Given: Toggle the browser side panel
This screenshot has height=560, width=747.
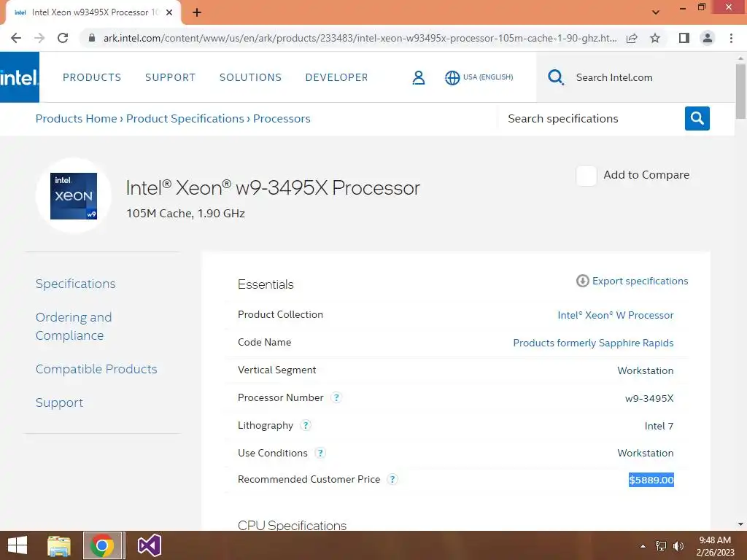Looking at the screenshot, I should [684, 38].
